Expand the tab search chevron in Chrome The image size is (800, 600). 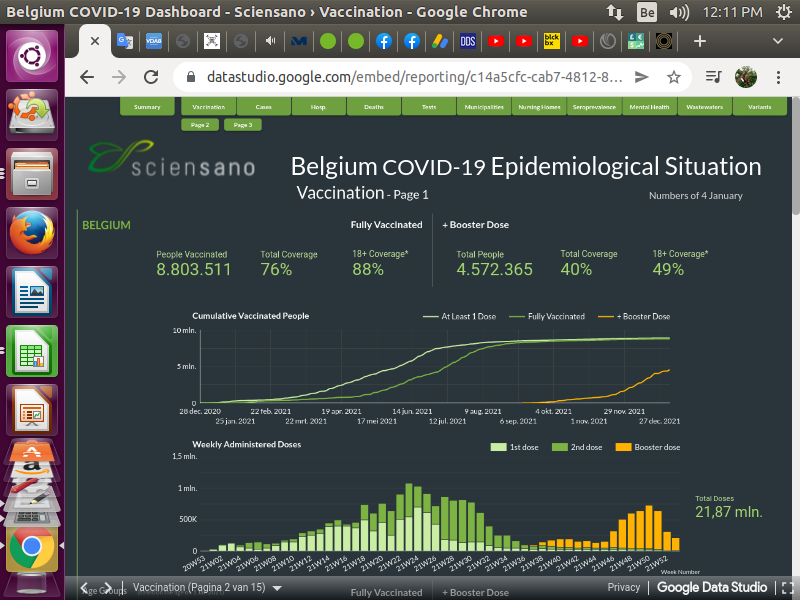[x=777, y=42]
